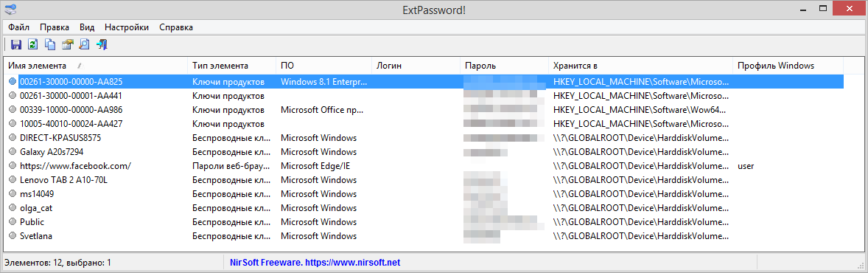868x273 pixels.
Task: Select the Lenovo TAB 2 A10-70L row
Action: (424, 180)
